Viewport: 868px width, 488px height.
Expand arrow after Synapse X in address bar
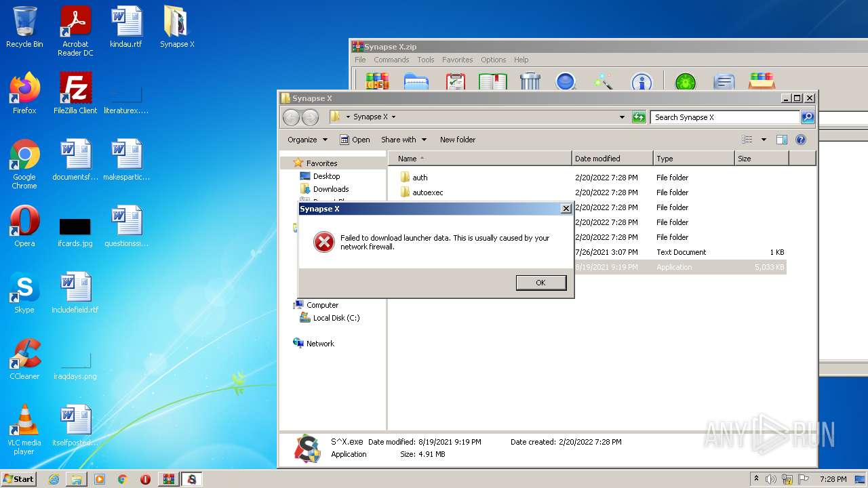pos(393,117)
